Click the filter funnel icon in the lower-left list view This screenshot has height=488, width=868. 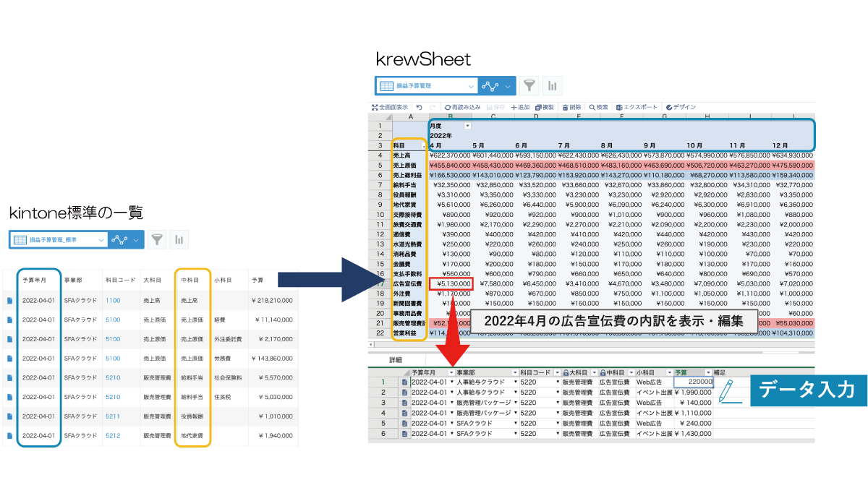[x=157, y=239]
